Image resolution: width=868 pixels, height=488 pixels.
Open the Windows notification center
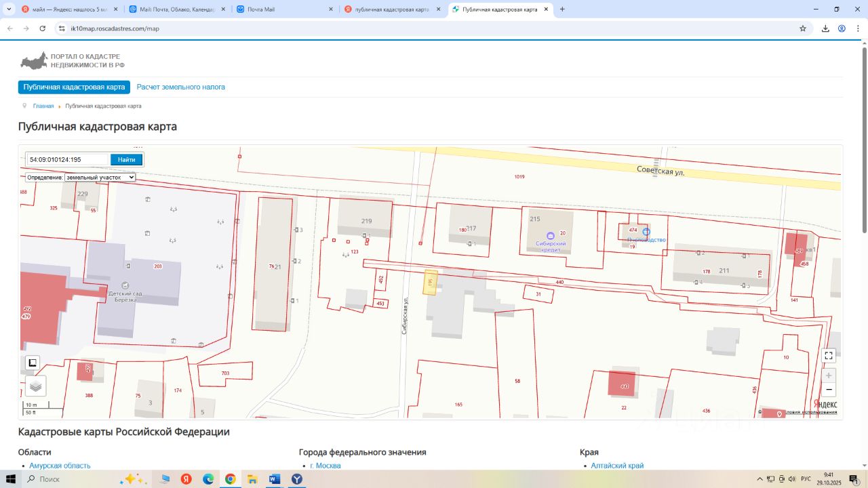click(854, 479)
